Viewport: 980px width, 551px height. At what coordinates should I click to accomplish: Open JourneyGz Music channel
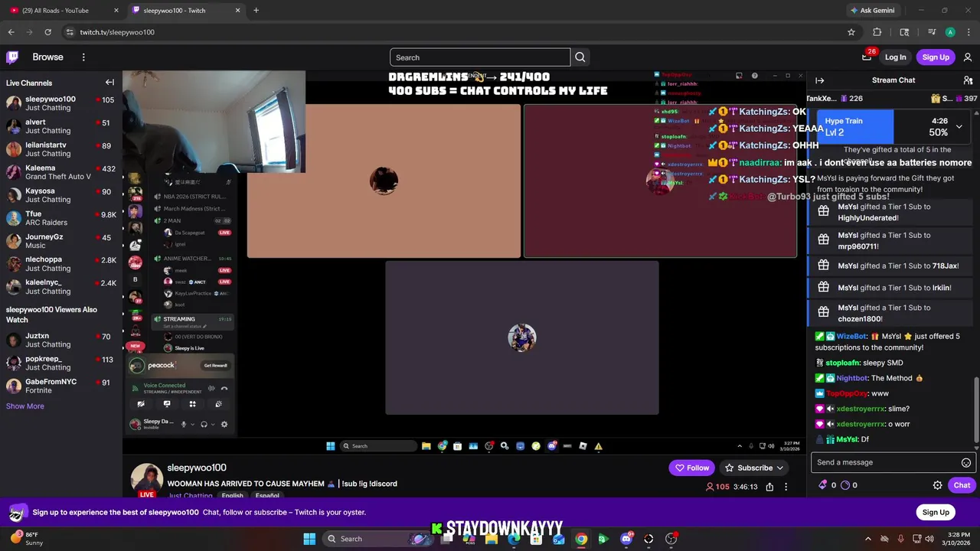point(61,241)
